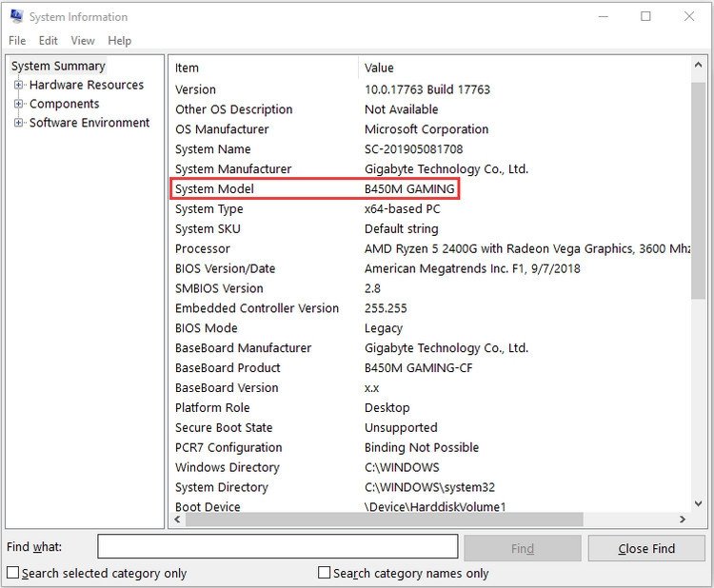Click inside the Find what text field
The width and height of the screenshot is (714, 588).
(277, 547)
